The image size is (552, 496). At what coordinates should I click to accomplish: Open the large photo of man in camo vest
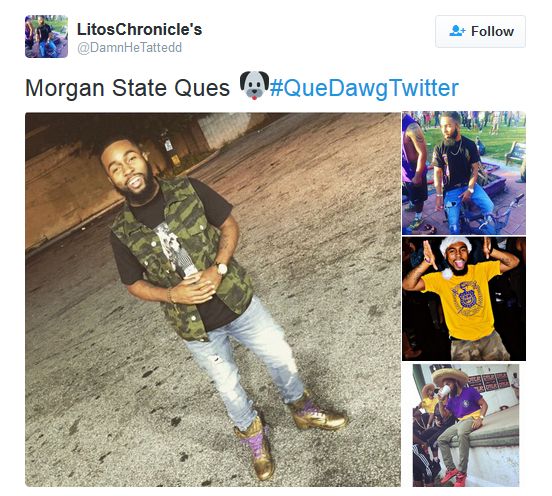click(213, 300)
